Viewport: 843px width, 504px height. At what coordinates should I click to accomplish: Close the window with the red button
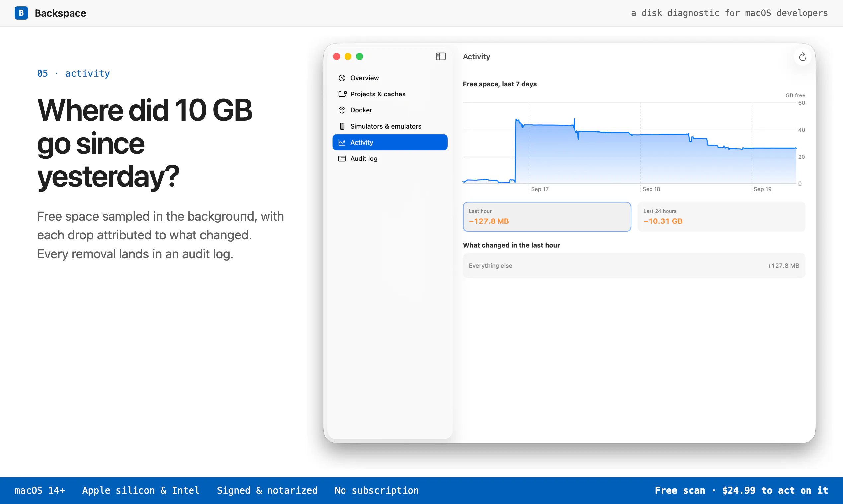click(337, 56)
